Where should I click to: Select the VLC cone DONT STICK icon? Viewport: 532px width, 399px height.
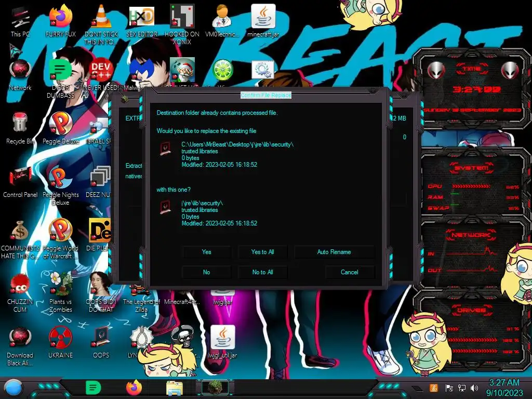[x=101, y=24]
